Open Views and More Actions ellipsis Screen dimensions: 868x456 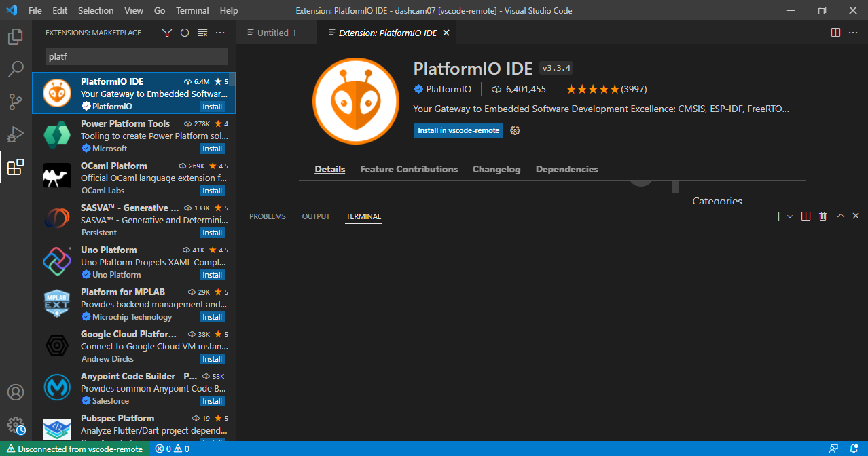click(220, 33)
